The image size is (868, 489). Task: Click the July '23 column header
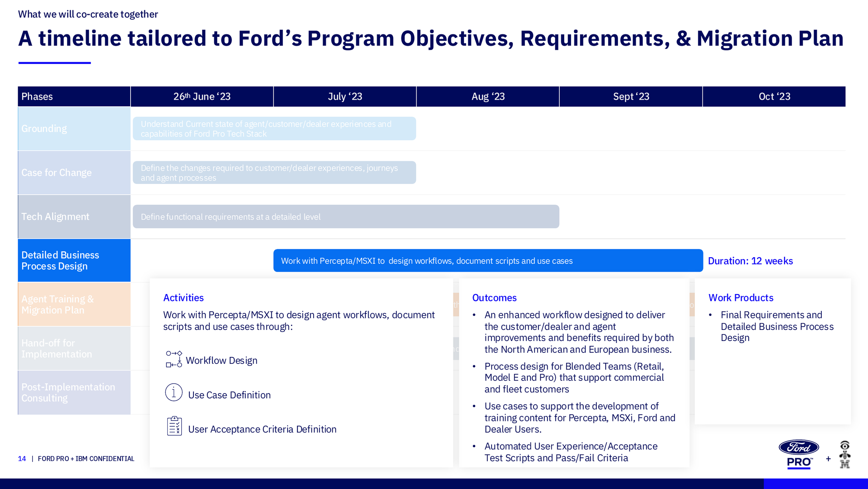coord(345,96)
